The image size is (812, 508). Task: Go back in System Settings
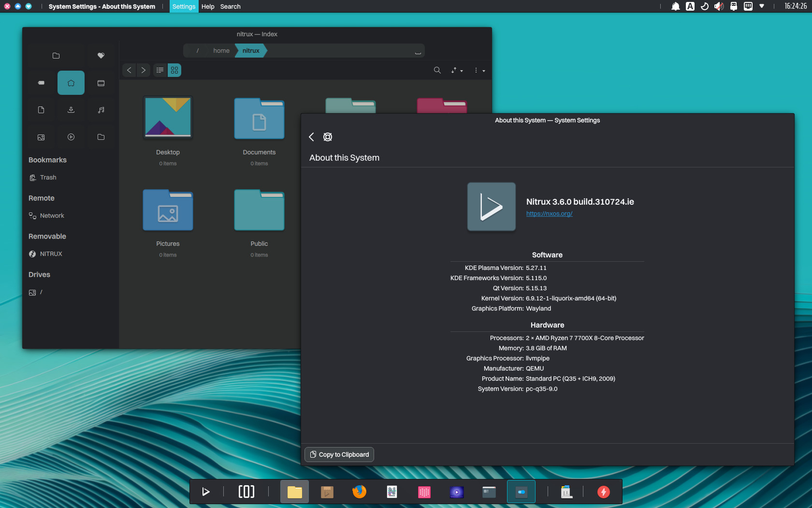point(311,137)
